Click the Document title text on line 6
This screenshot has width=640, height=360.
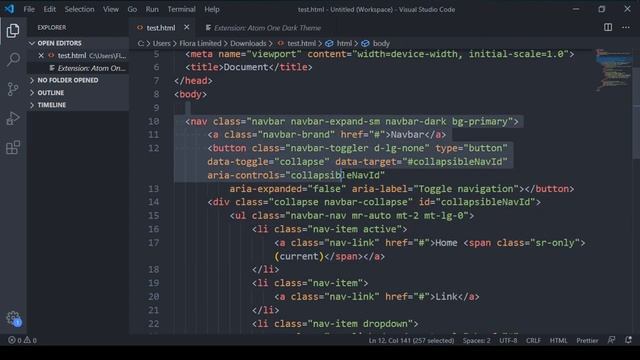pyautogui.click(x=246, y=67)
